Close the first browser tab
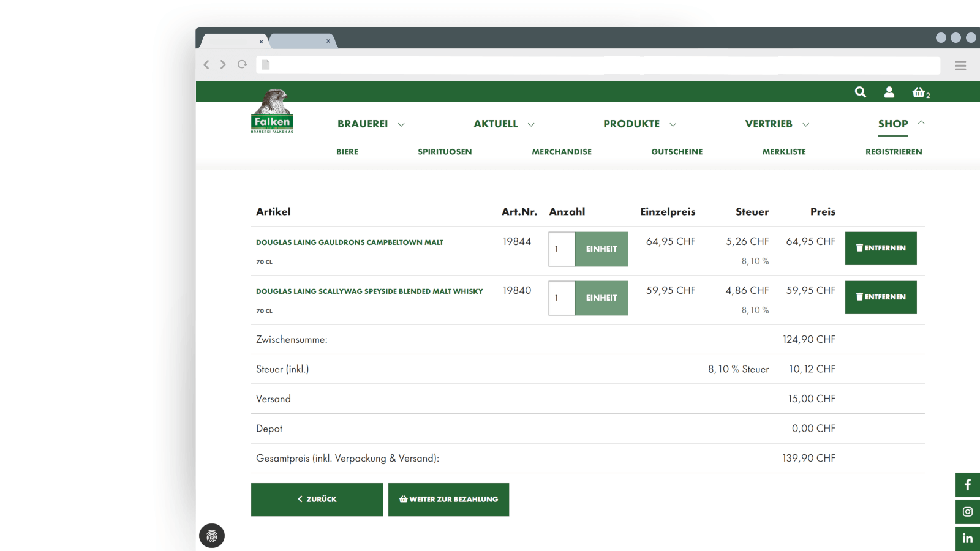The width and height of the screenshot is (980, 551). tap(261, 42)
